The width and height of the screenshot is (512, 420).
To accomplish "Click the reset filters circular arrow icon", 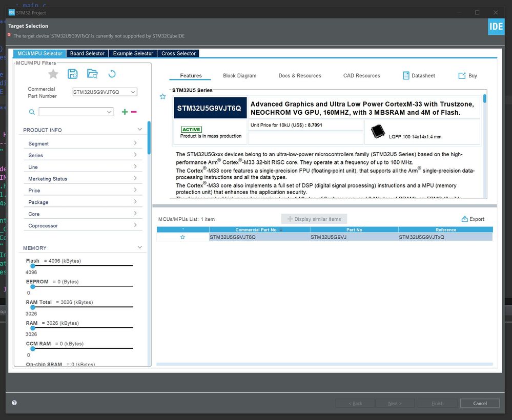I will pos(112,74).
